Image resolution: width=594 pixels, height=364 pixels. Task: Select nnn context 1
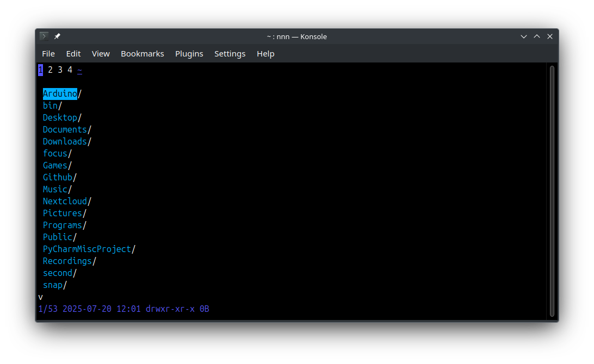[x=41, y=70]
